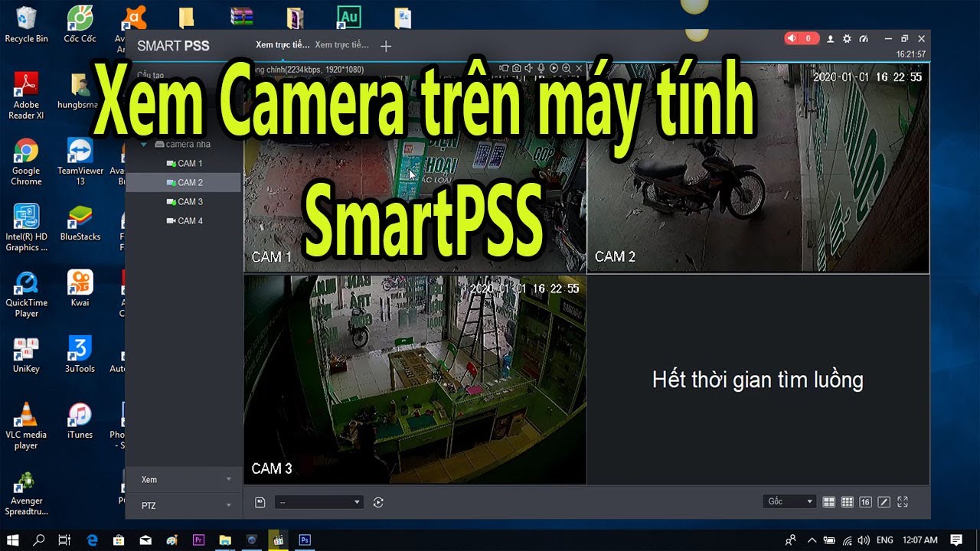Switch ENG input language in tray
Screen dimensions: 980x551
click(884, 540)
